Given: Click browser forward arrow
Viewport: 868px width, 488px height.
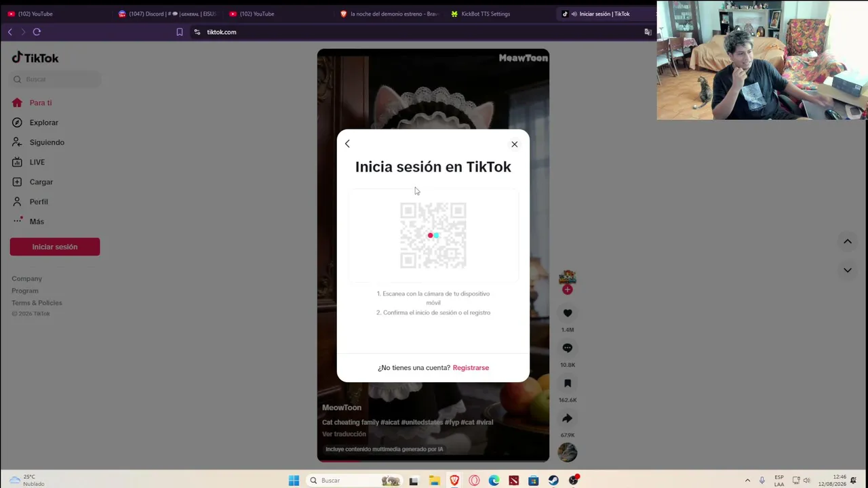Looking at the screenshot, I should (23, 32).
